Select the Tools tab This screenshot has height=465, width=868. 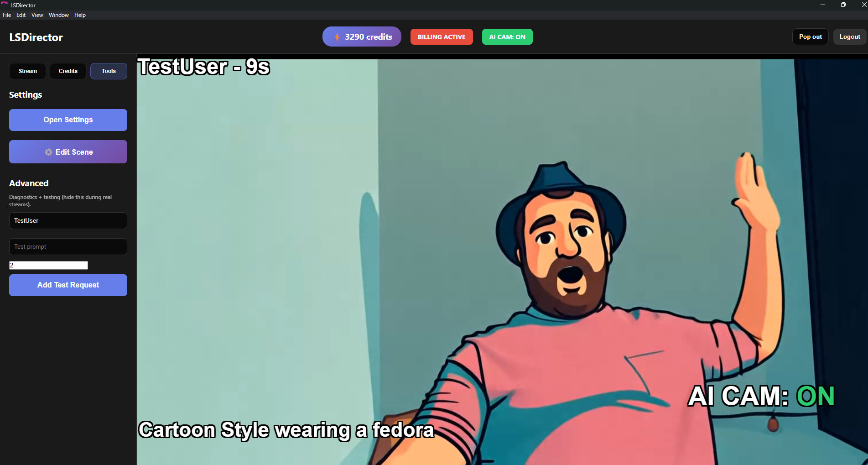coord(109,71)
